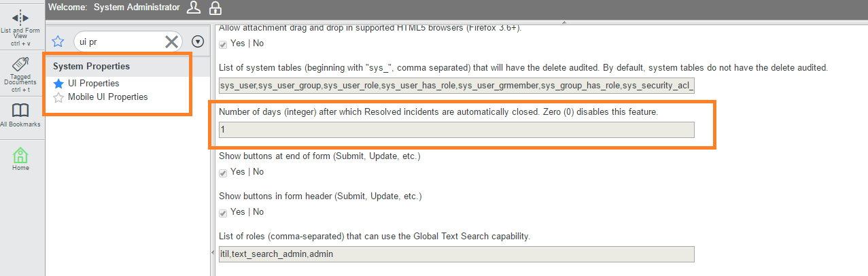The image size is (868, 276).
Task: Collapse left navigator using splitter arrow
Action: (213, 253)
